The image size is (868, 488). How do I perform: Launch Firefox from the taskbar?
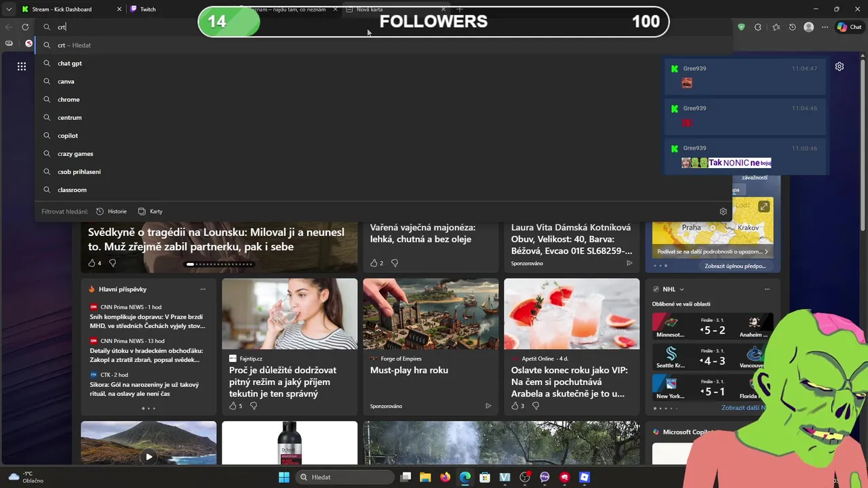(x=445, y=477)
